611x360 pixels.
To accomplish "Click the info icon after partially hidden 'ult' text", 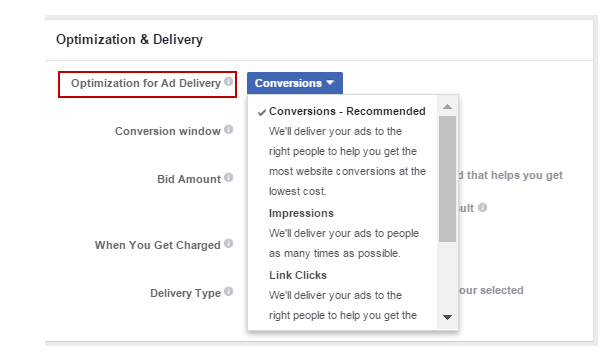I will (x=482, y=207).
